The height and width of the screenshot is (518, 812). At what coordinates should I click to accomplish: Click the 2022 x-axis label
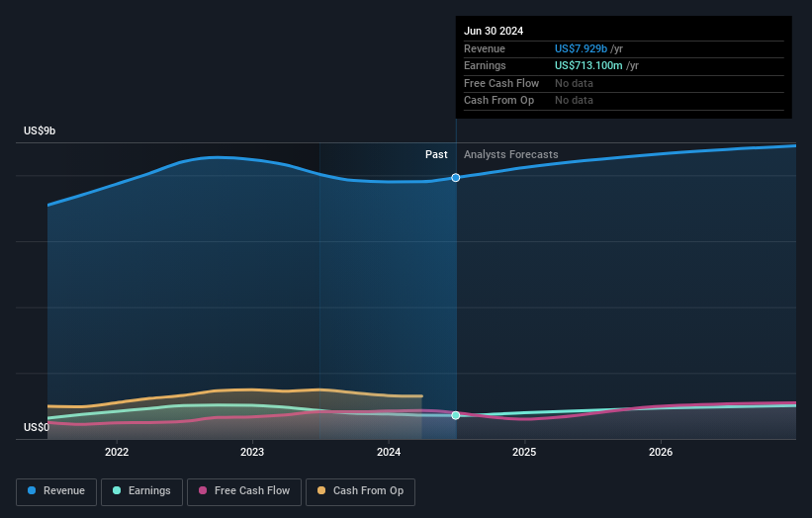tap(117, 452)
